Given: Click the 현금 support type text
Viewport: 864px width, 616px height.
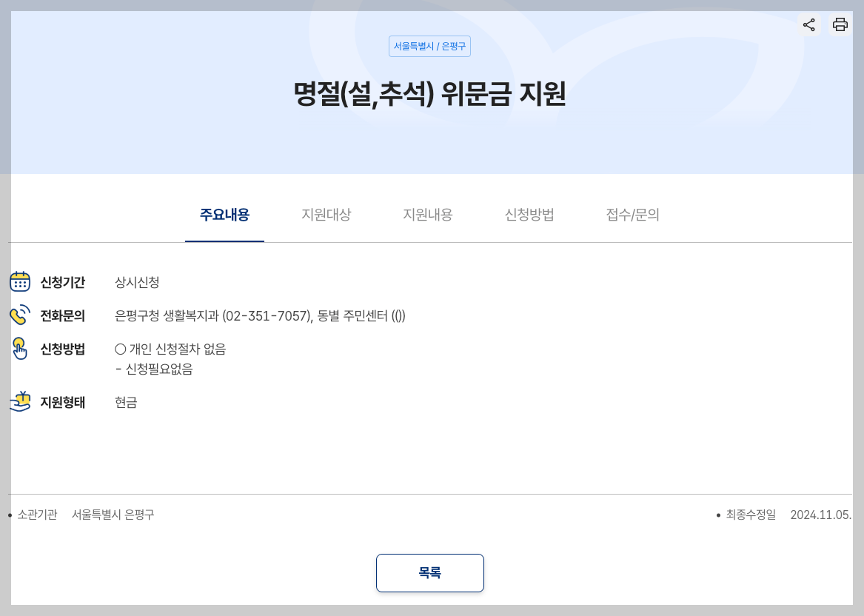Looking at the screenshot, I should tap(127, 402).
